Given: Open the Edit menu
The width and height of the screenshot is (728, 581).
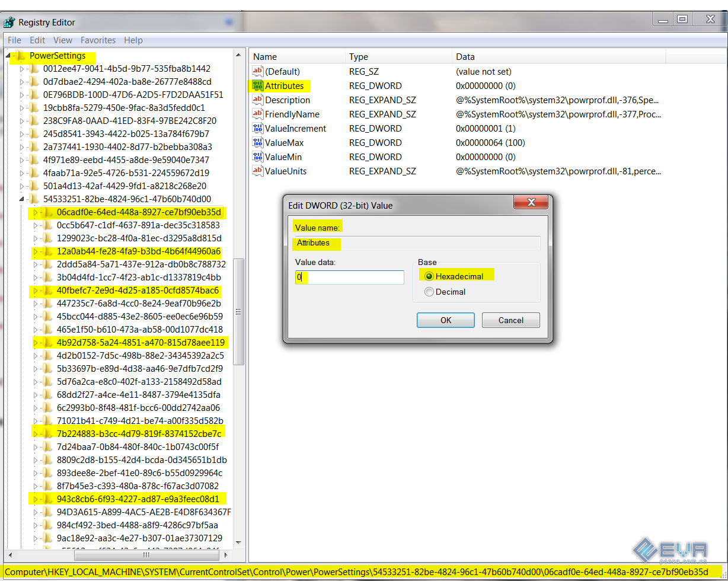Looking at the screenshot, I should click(37, 40).
